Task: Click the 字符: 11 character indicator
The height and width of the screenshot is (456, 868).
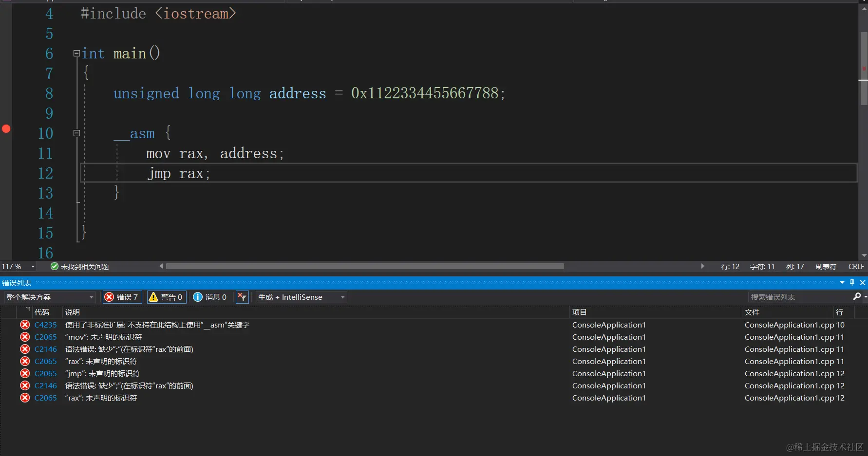Action: point(762,267)
